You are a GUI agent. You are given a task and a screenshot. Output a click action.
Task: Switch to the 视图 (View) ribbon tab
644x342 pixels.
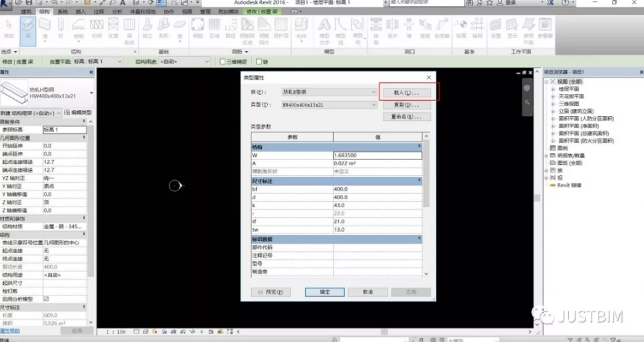(x=187, y=11)
